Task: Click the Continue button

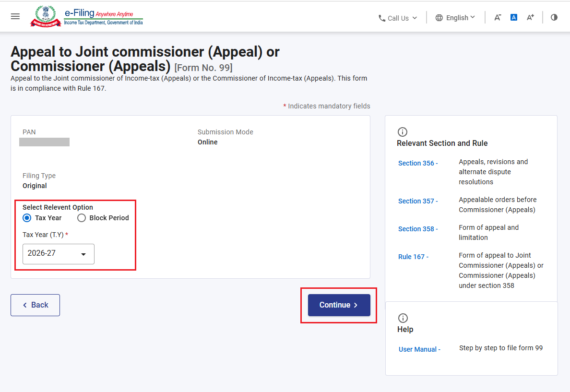Action: [339, 305]
